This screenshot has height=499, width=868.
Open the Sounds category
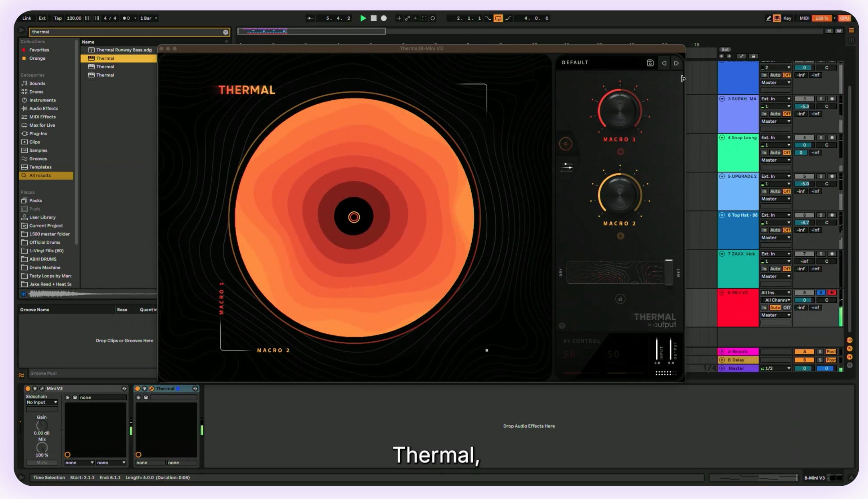37,83
